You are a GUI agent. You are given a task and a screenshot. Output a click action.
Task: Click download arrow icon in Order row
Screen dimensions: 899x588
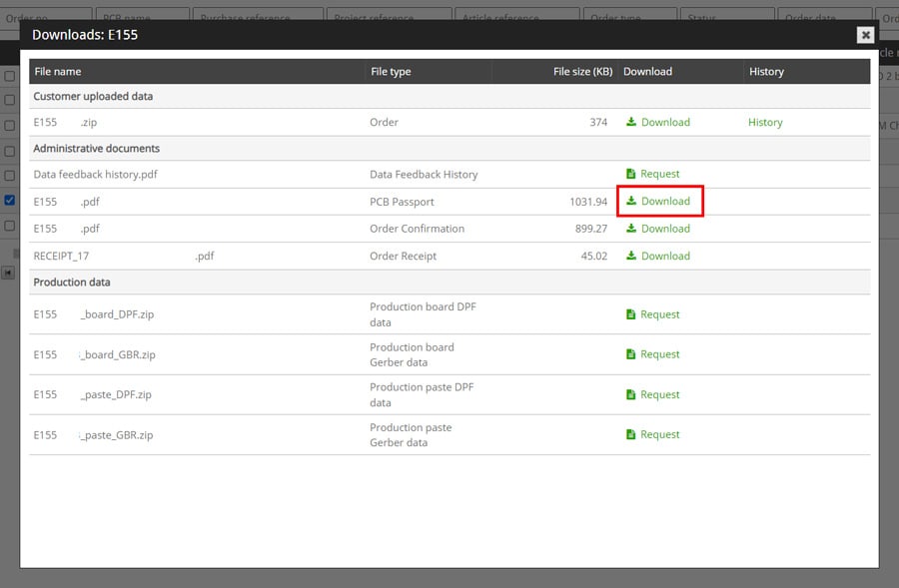pos(631,122)
